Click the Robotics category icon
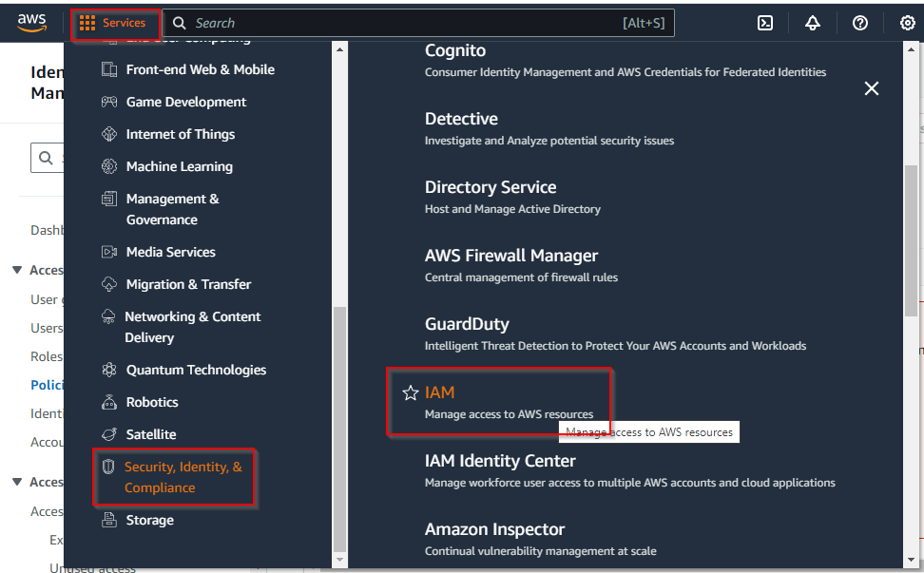This screenshot has width=924, height=573. (109, 402)
